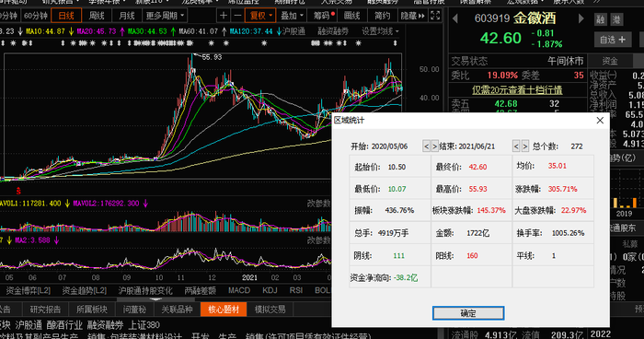
Task: Switch to 日线 daily chart period
Action: point(66,16)
